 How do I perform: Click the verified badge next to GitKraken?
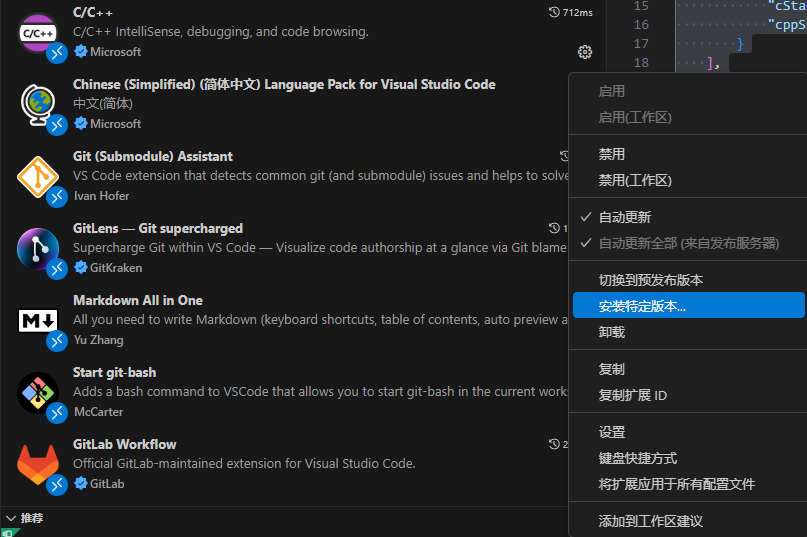(x=80, y=267)
